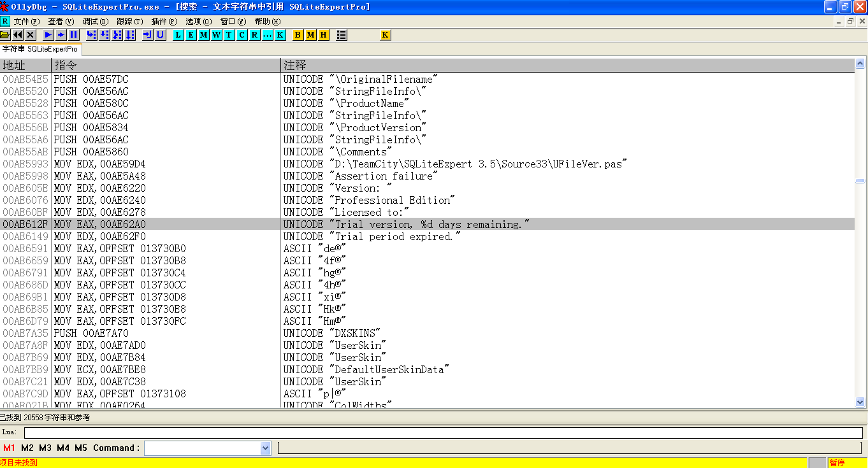868x468 pixels.
Task: Click the step into icon
Action: click(92, 35)
